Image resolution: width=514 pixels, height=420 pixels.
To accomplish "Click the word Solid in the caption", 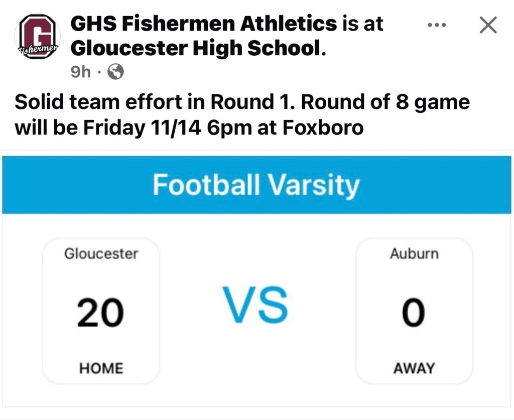I will (35, 102).
